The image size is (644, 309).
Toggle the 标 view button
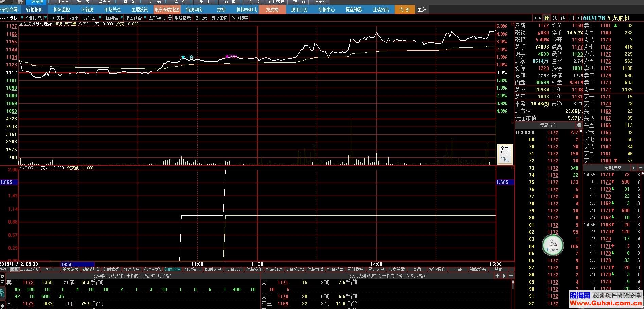tap(547, 18)
